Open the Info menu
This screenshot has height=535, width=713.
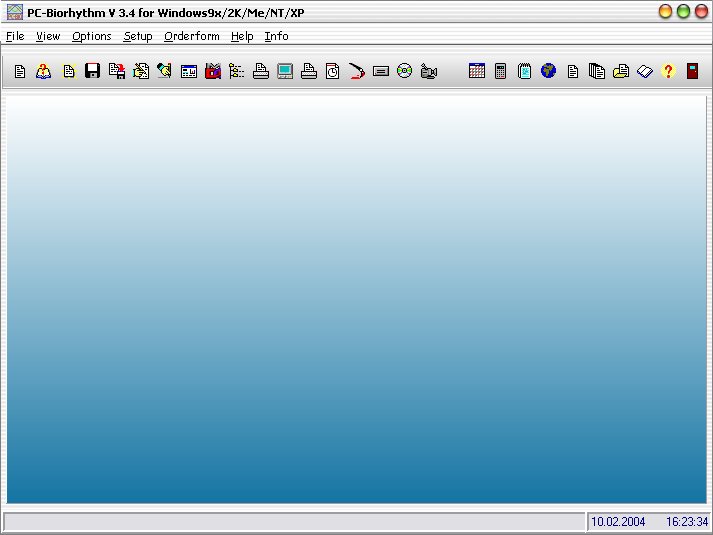(x=276, y=36)
